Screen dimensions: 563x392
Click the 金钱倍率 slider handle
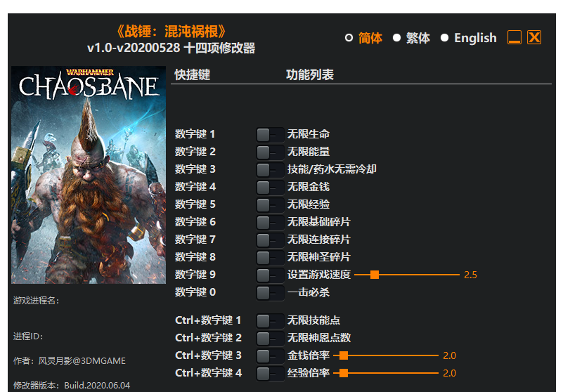point(344,355)
